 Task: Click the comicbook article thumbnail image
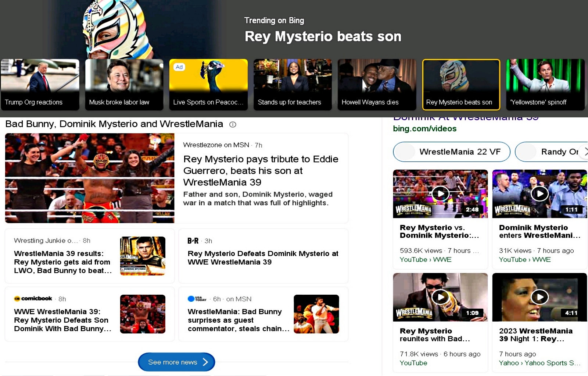point(143,314)
